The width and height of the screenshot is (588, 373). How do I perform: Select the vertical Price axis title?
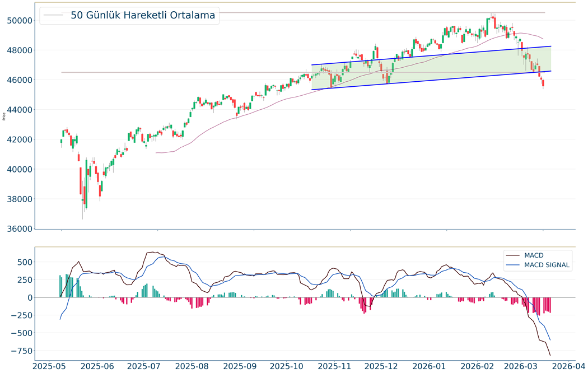(4, 116)
